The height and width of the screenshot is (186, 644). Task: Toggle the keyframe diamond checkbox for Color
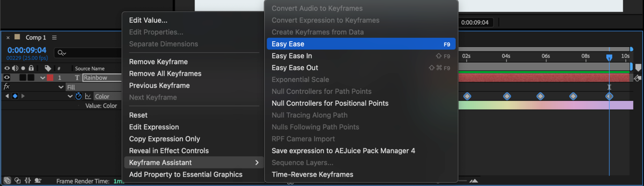(x=15, y=96)
